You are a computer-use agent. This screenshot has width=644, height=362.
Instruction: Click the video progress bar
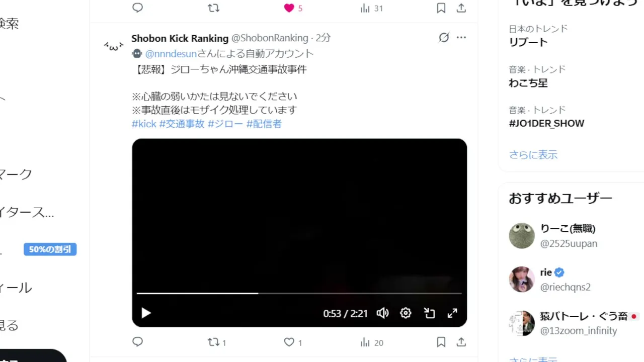pos(299,293)
